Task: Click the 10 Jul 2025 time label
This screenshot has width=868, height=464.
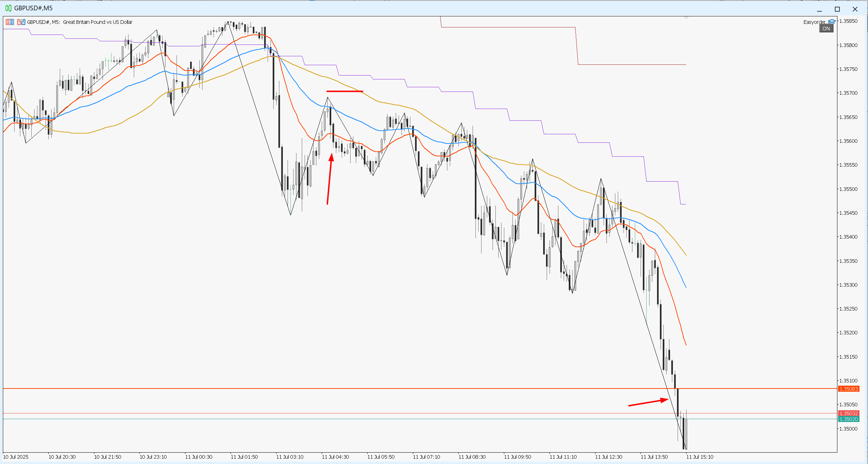Action: 16,457
